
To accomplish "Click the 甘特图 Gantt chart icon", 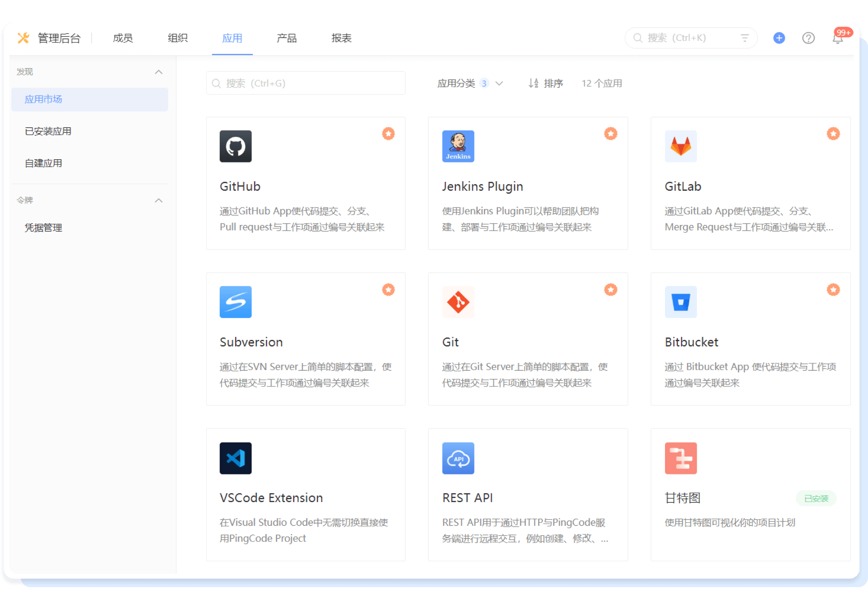I will (x=681, y=458).
